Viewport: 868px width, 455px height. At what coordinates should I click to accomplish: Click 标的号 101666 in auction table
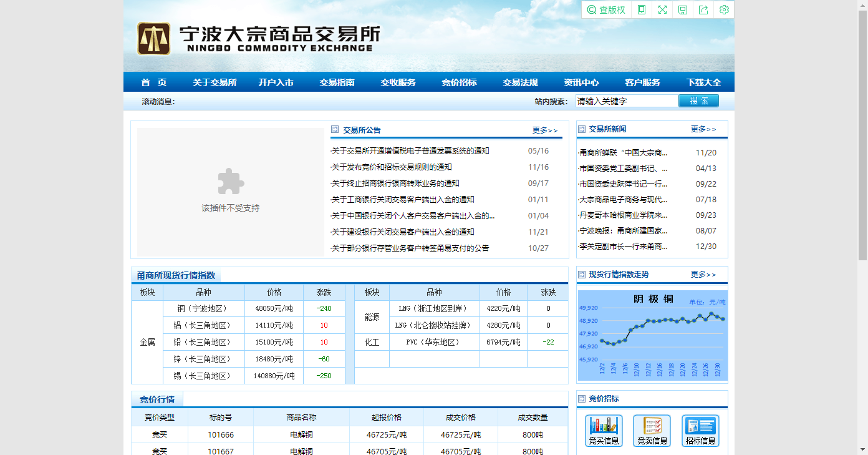click(x=221, y=435)
